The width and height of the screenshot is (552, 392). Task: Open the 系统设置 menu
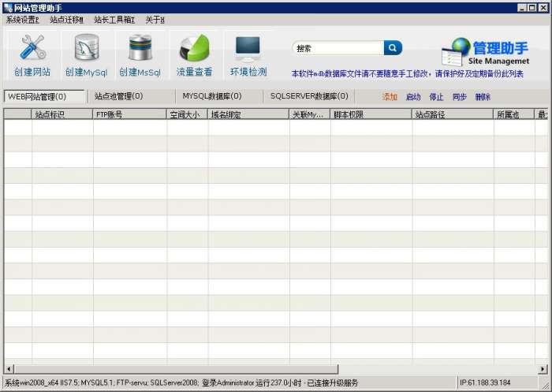coord(22,19)
